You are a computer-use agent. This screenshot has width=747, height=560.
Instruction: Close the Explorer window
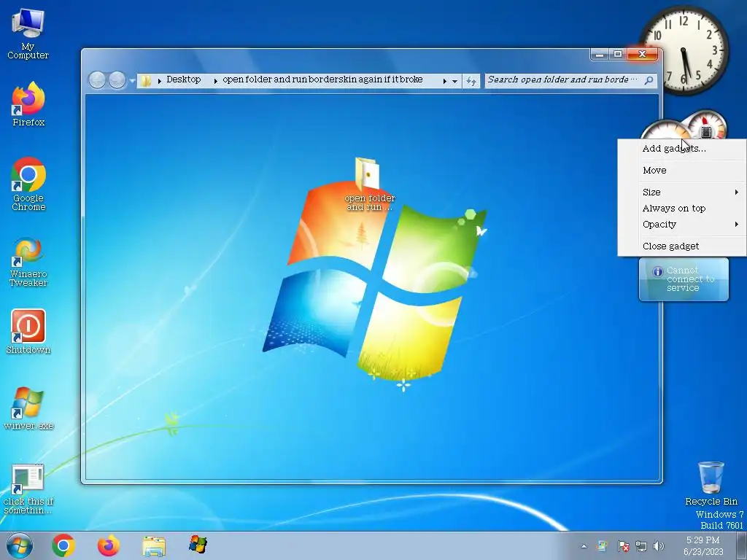point(643,54)
